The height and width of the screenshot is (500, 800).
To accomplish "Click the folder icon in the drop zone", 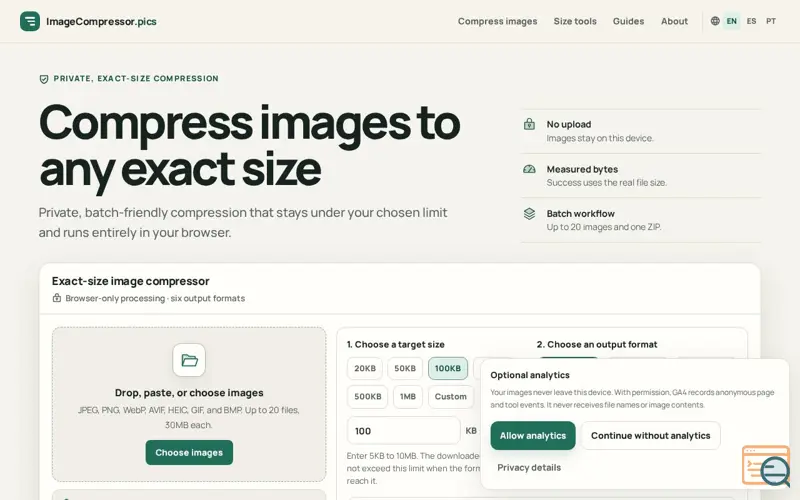I will [x=189, y=360].
